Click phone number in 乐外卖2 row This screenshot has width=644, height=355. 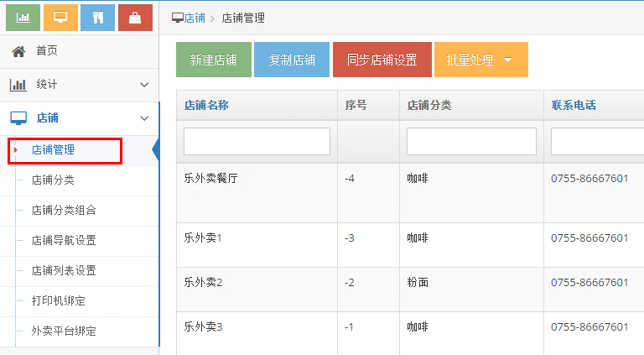(589, 282)
